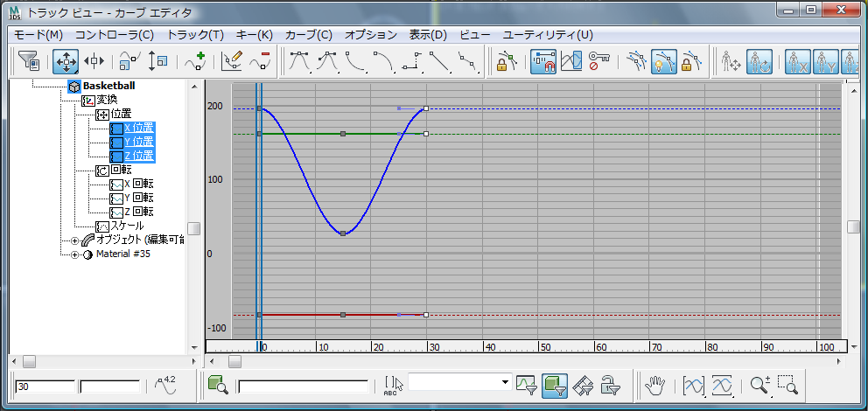
Task: Select the Zoom Region tool
Action: (787, 385)
